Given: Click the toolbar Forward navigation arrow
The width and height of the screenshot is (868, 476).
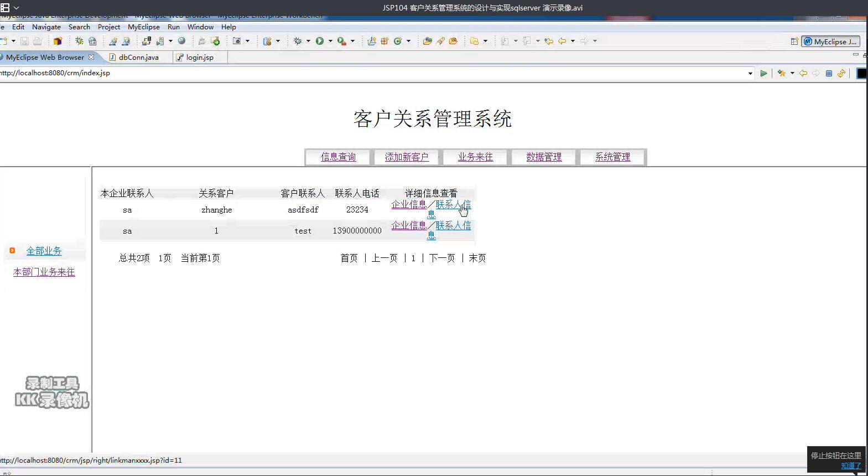Looking at the screenshot, I should 584,41.
